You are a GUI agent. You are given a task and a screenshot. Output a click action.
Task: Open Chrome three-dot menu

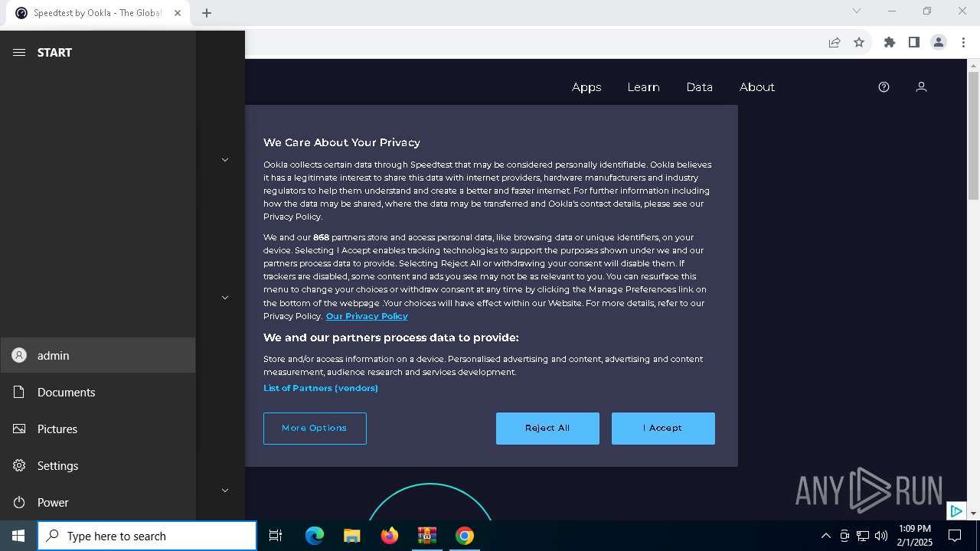963,42
